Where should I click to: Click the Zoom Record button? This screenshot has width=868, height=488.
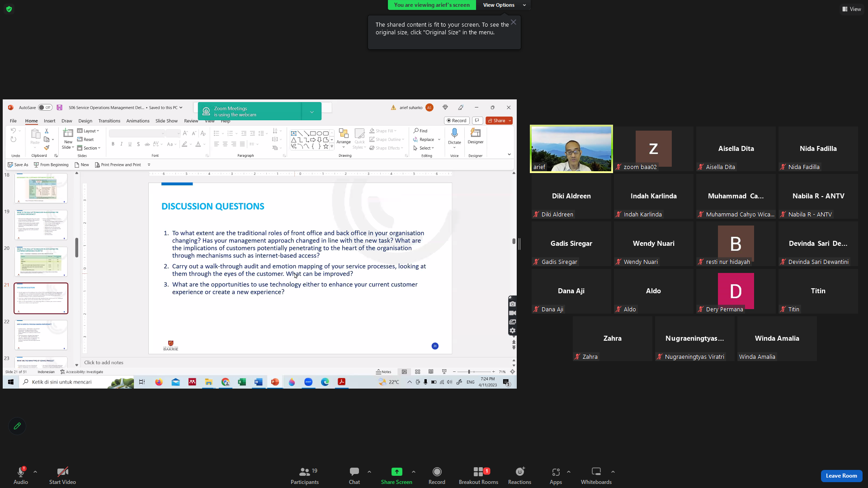tap(437, 475)
